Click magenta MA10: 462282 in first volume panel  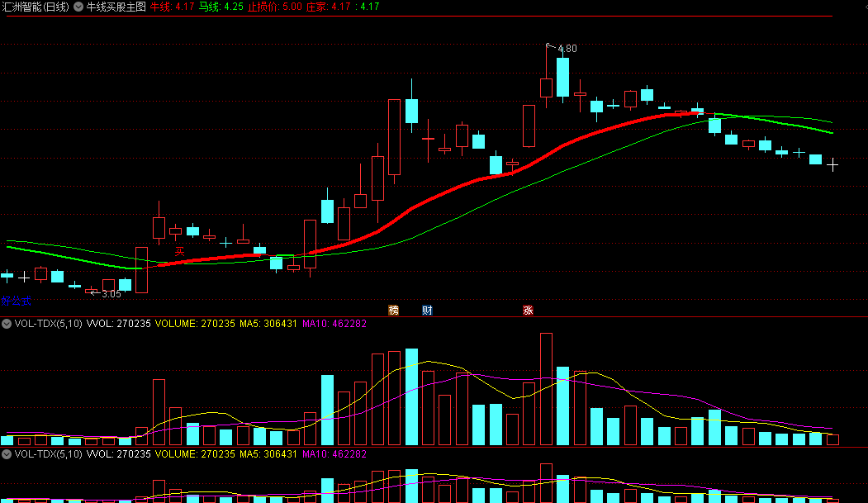pos(334,324)
